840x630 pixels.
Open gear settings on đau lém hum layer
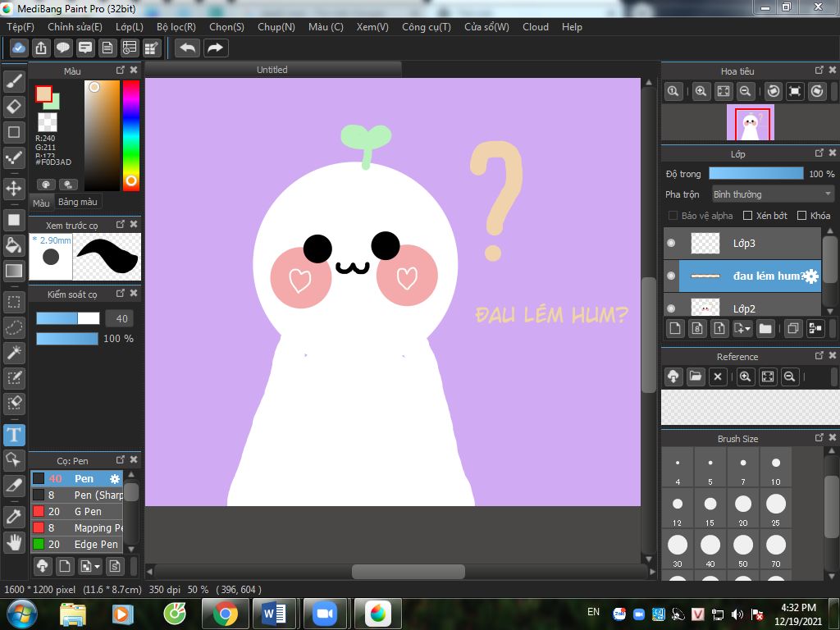point(811,276)
